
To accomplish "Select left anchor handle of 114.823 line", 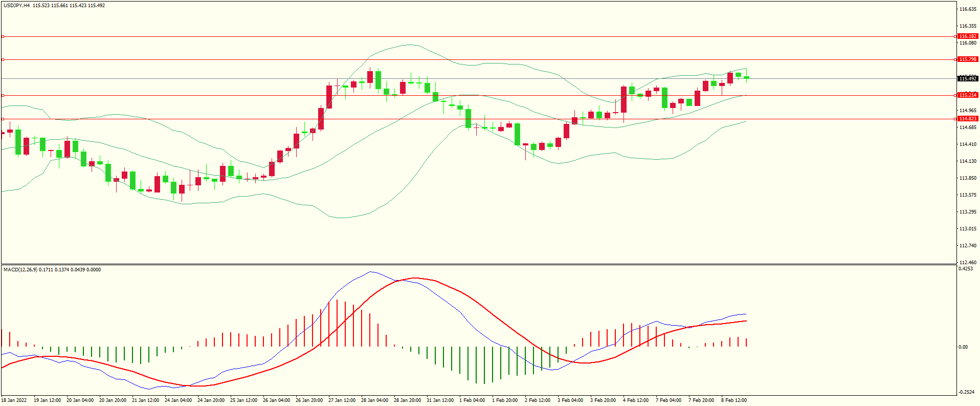I will (x=3, y=119).
